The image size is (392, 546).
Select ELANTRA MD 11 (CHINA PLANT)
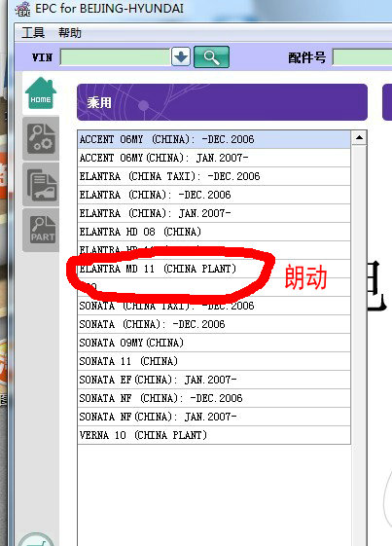[214, 269]
